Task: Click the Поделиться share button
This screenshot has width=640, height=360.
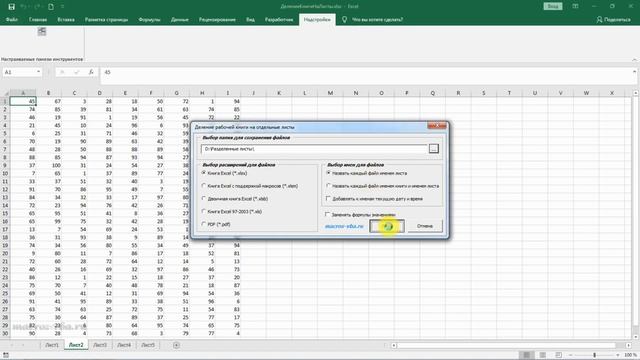Action: coord(613,19)
